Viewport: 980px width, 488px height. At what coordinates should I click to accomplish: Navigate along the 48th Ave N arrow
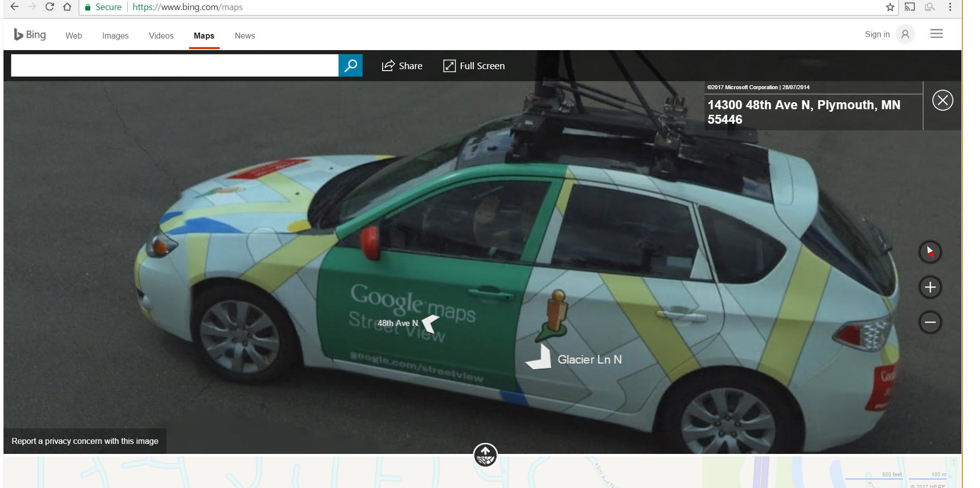[429, 324]
